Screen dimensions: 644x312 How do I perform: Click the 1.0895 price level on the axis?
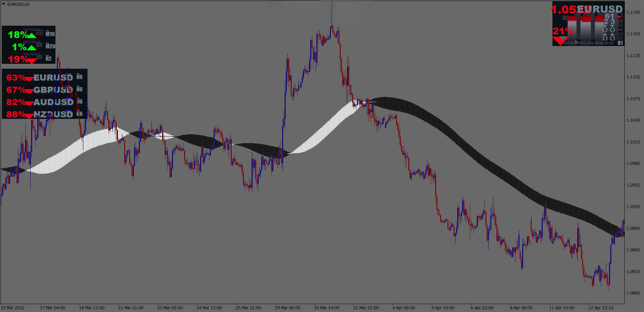633,228
